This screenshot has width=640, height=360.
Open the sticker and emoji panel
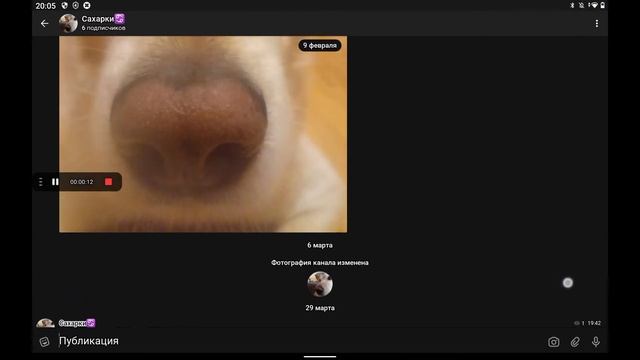pos(44,342)
